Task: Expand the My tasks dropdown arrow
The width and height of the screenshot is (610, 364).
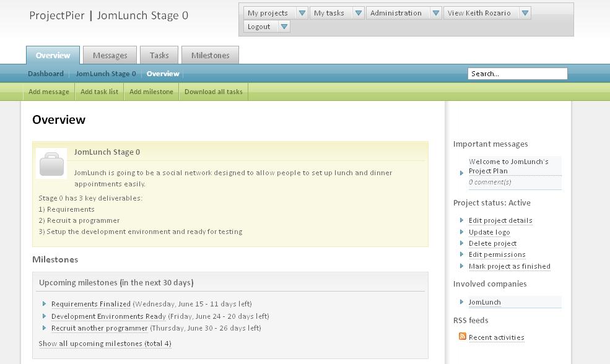Action: [x=359, y=13]
